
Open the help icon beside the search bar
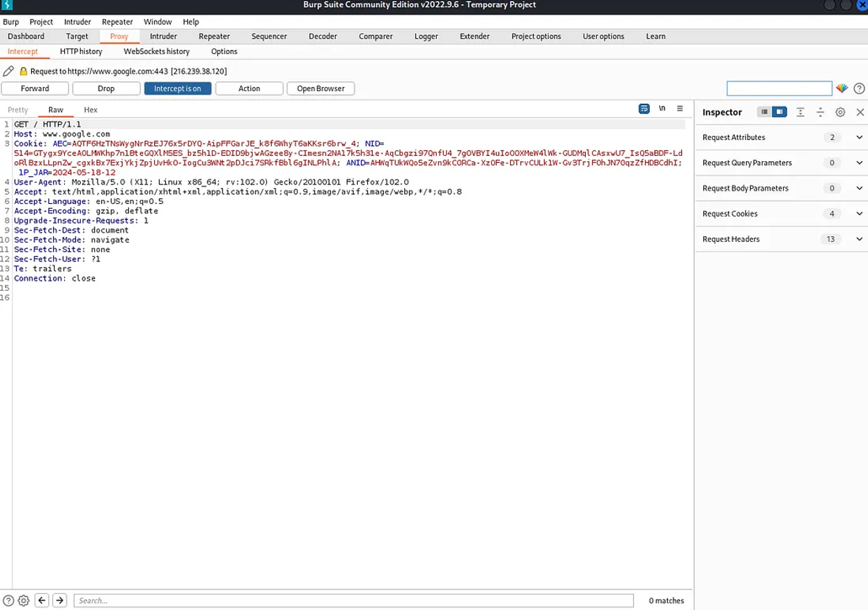tap(8, 600)
